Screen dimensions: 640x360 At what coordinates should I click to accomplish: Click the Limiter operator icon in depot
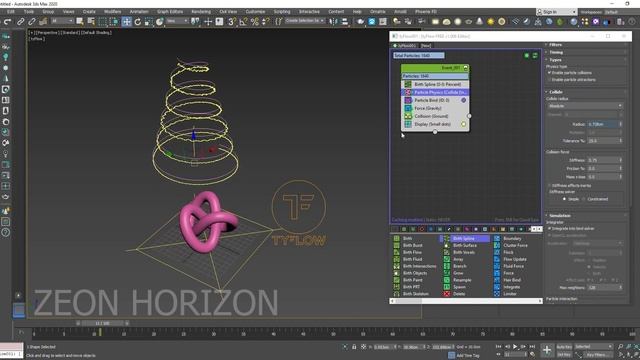[497, 294]
